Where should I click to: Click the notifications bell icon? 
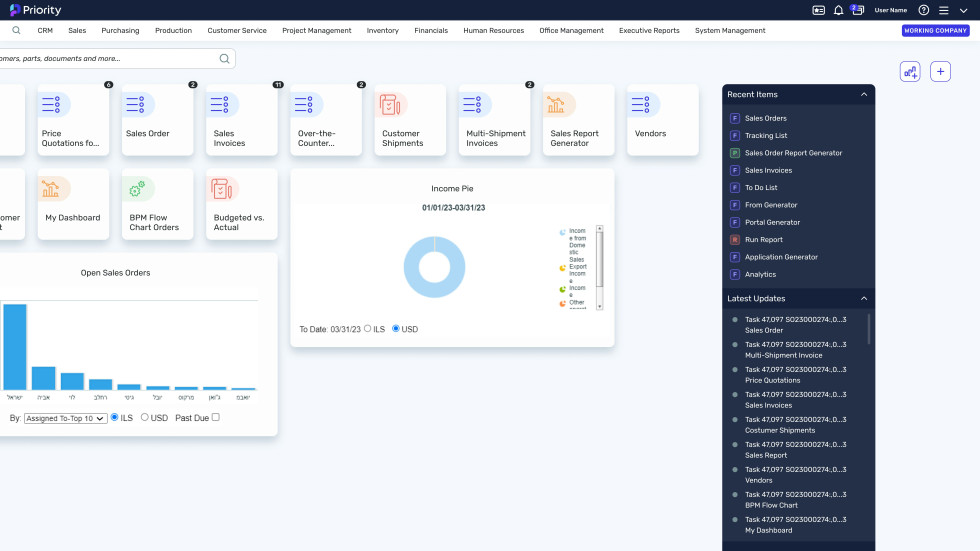[x=838, y=10]
